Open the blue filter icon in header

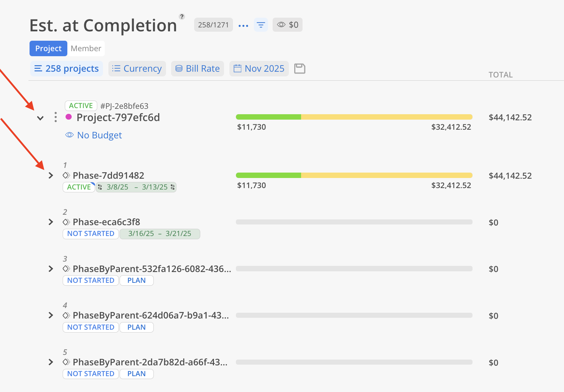click(x=261, y=25)
